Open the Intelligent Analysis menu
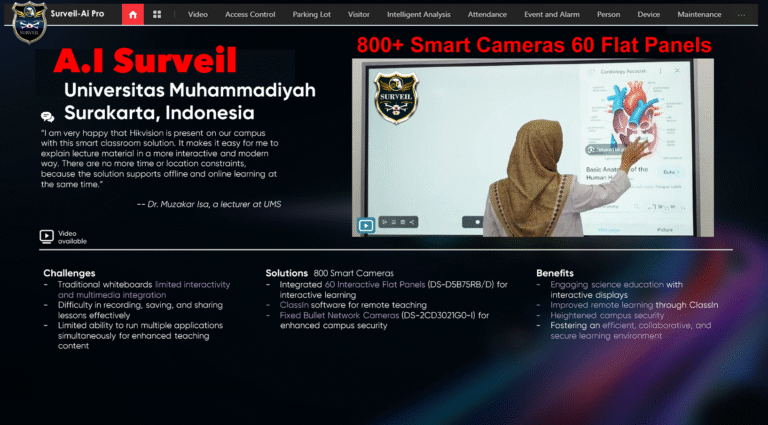 tap(418, 15)
